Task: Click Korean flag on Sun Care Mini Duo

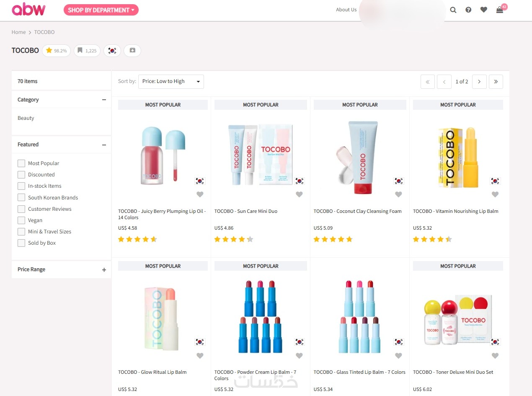Action: (x=299, y=181)
